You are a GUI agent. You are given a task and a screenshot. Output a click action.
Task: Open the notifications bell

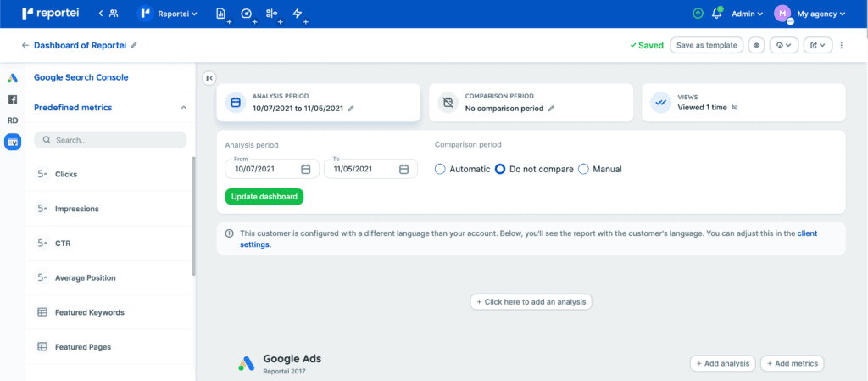pyautogui.click(x=717, y=14)
